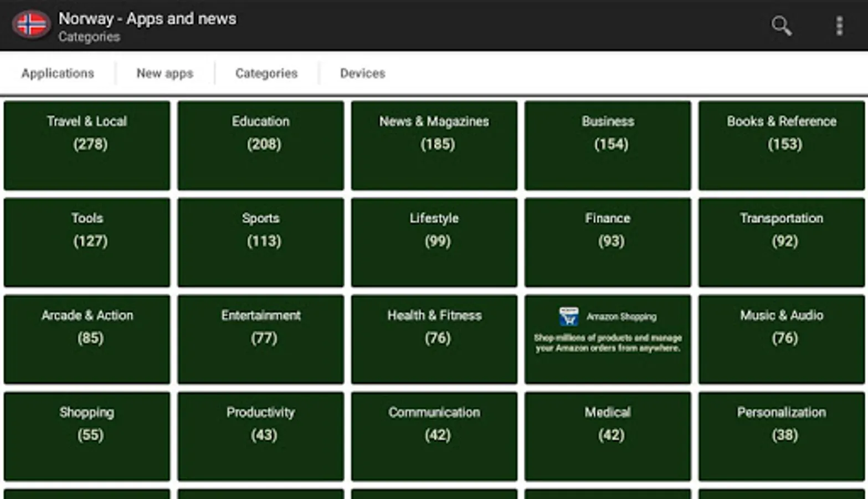Choose the Productivity category tile
This screenshot has width=868, height=499.
point(260,436)
